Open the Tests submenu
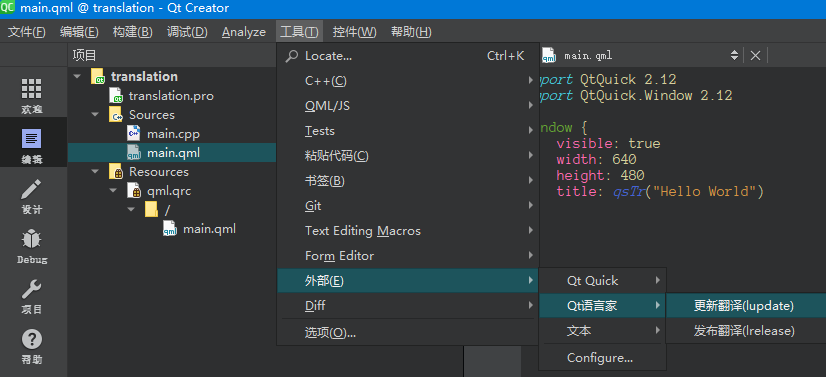 (408, 131)
